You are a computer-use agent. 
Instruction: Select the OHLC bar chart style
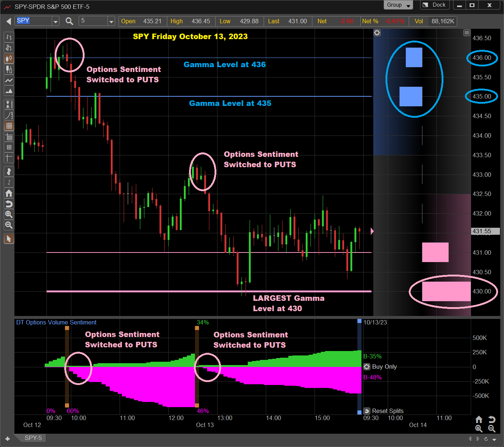pyautogui.click(x=9, y=37)
